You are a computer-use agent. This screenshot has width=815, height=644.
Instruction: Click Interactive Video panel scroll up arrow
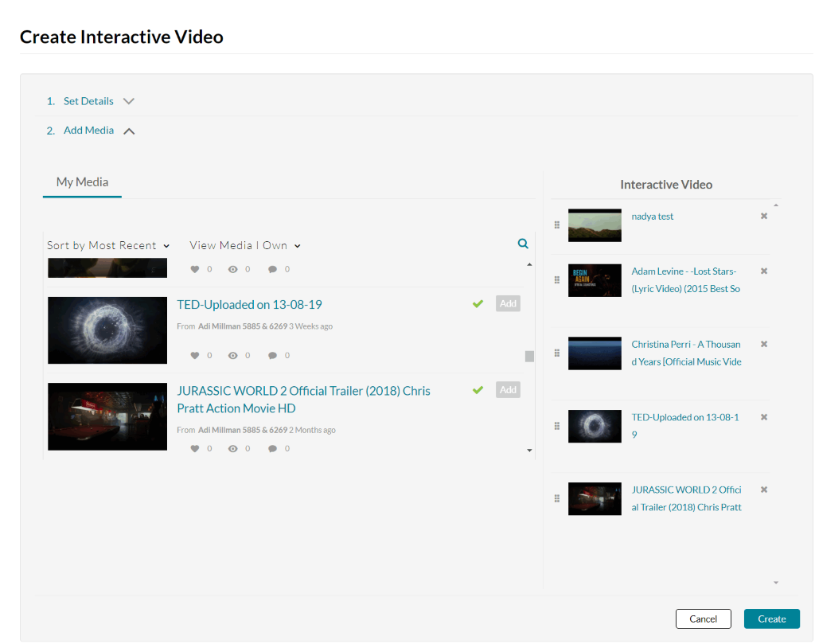tap(776, 206)
